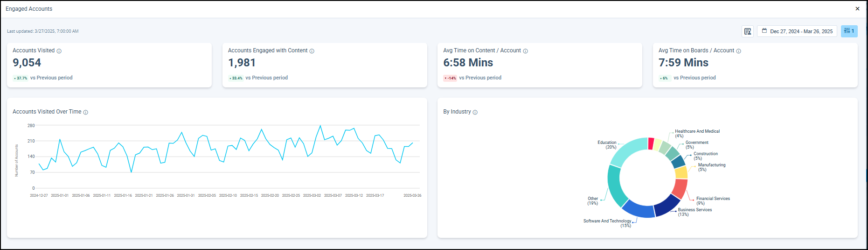Viewport: 868px width, 250px height.
Task: Click the Financial Services legend label
Action: (x=713, y=199)
